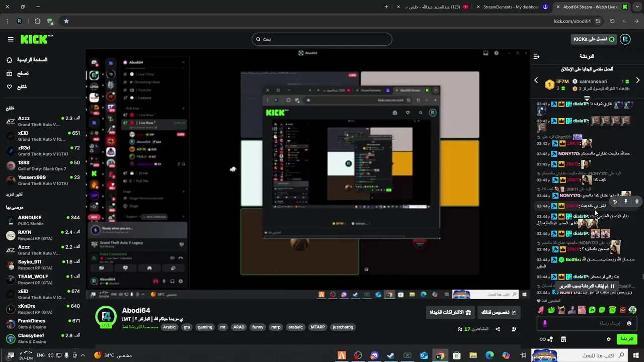
Task: Show next top gifter arrow
Action: coord(637,80)
